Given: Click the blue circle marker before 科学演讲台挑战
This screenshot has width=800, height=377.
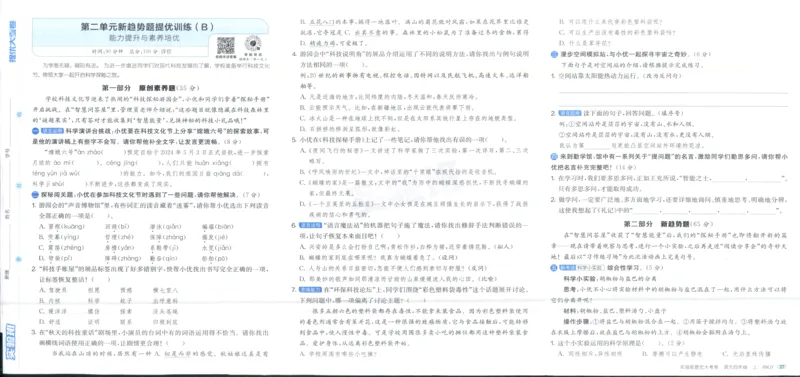Looking at the screenshot, I should coord(36,131).
